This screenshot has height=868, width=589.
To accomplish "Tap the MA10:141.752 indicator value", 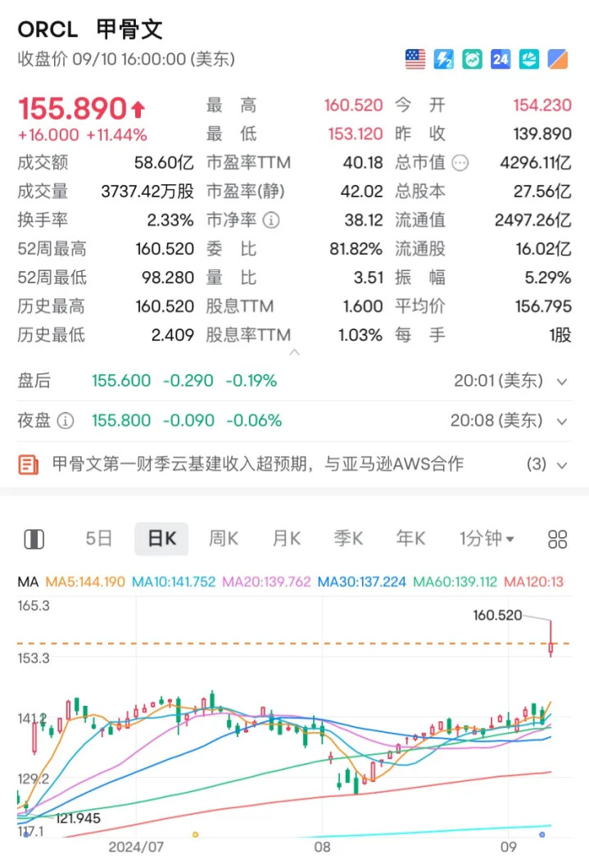I will click(174, 581).
